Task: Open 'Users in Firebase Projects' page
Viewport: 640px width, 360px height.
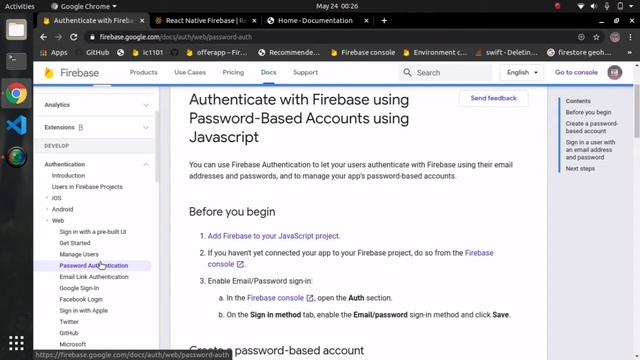Action: [x=87, y=187]
